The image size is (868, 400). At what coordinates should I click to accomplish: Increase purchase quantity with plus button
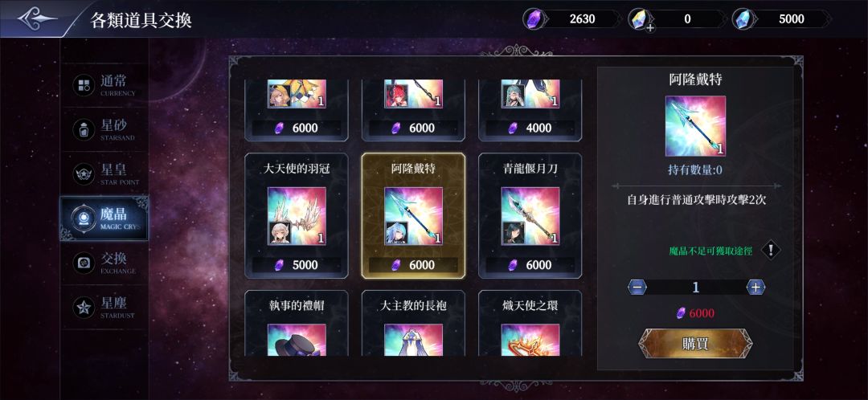point(755,287)
